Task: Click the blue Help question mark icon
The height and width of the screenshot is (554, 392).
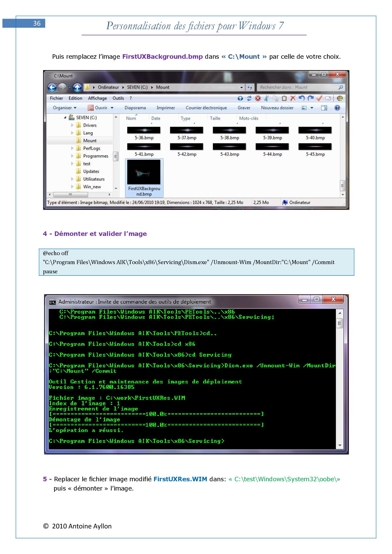Action: (337, 108)
